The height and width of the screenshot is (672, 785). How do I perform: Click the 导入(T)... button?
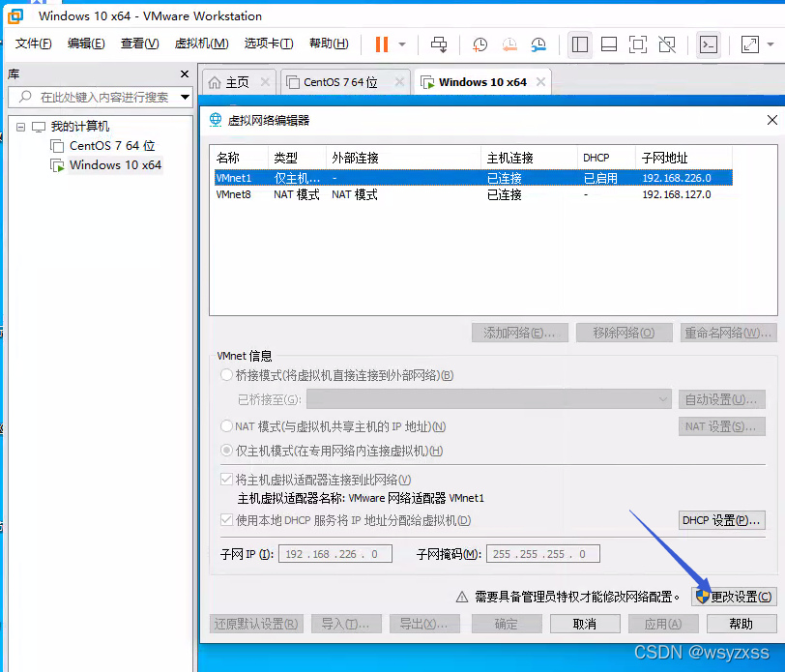coord(346,624)
